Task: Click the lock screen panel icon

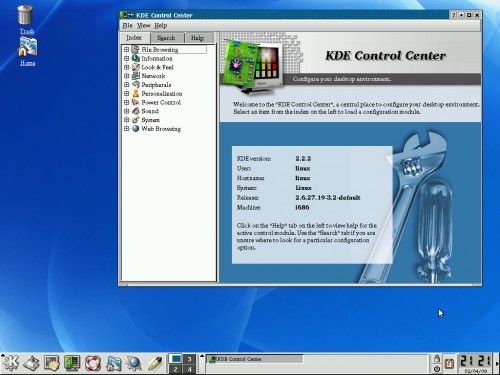Action: point(437,359)
